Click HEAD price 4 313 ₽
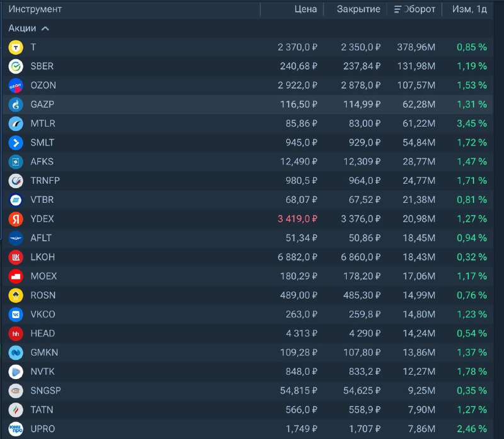Screen dimensions: 504x439 pos(302,334)
